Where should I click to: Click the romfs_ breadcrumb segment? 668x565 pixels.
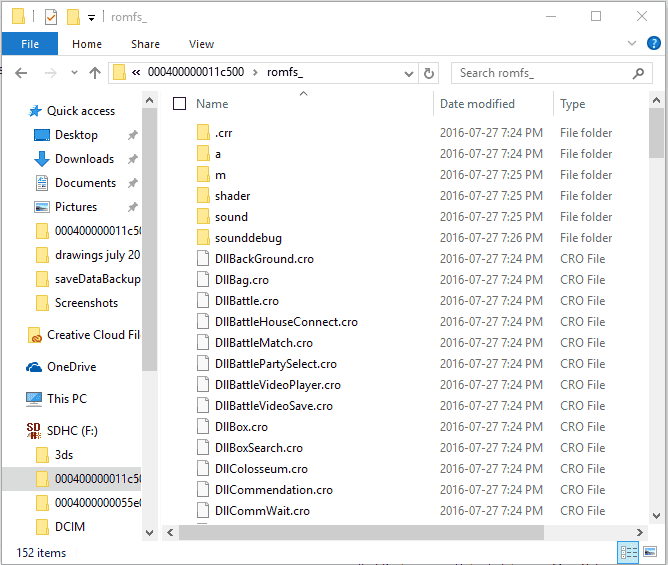(x=285, y=72)
